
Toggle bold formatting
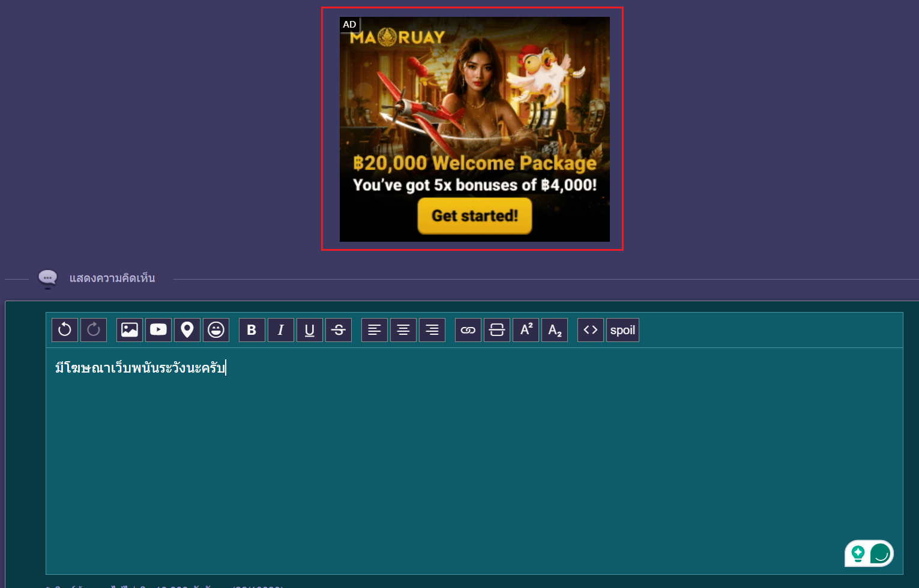click(252, 330)
